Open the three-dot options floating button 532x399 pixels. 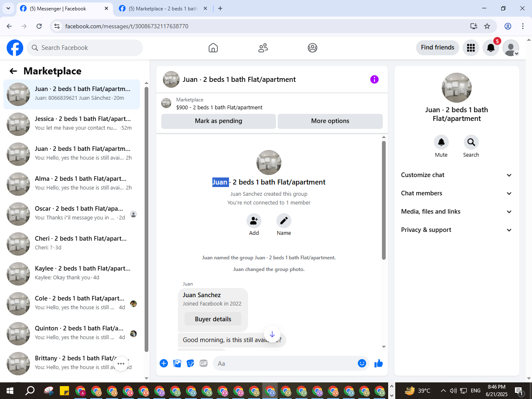[x=121, y=364]
